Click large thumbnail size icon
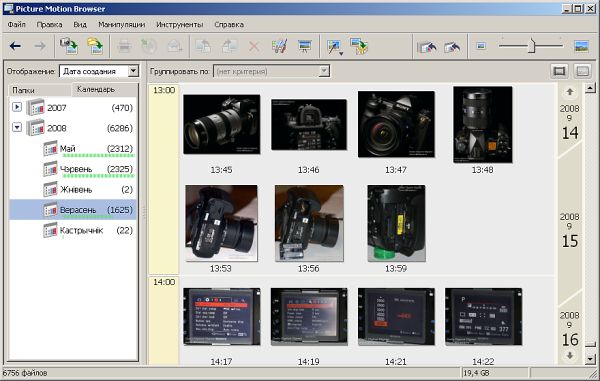Screen dimensions: 600x381 pos(581,46)
